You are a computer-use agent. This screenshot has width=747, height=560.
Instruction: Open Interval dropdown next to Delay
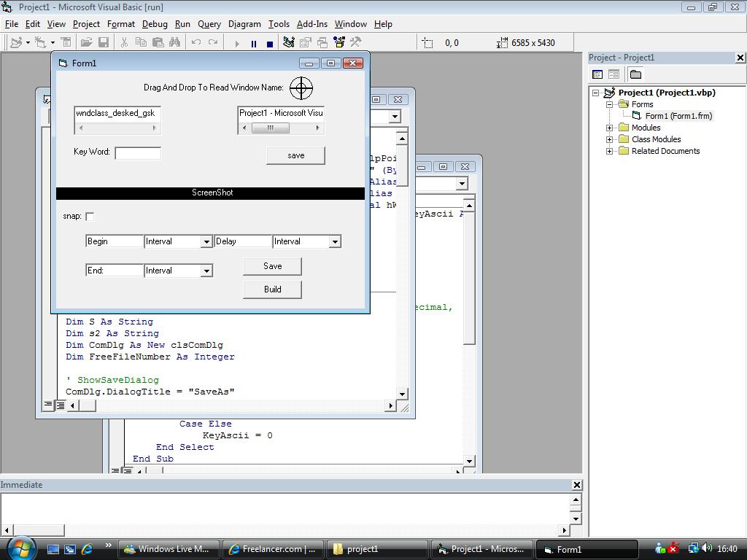coord(335,242)
